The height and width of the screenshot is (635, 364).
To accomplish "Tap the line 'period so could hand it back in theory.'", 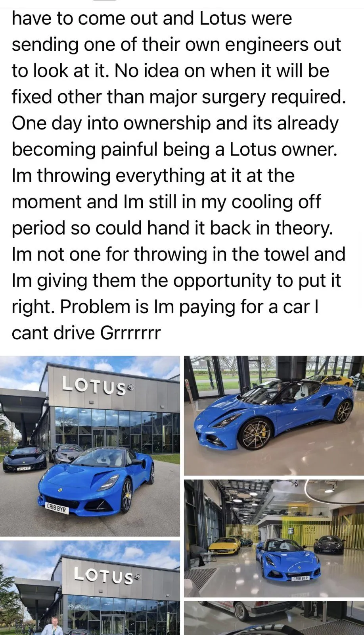I will 172,228.
